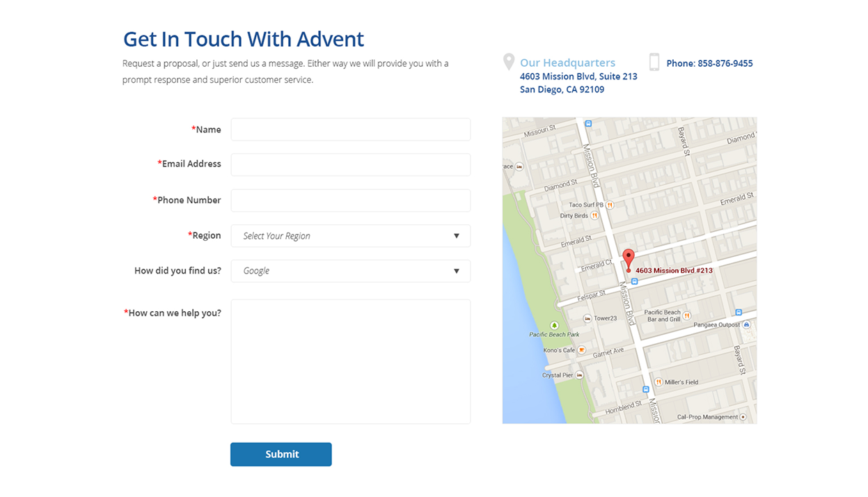Click the mobile phone icon beside phone number
The width and height of the screenshot is (868, 497).
coord(654,63)
